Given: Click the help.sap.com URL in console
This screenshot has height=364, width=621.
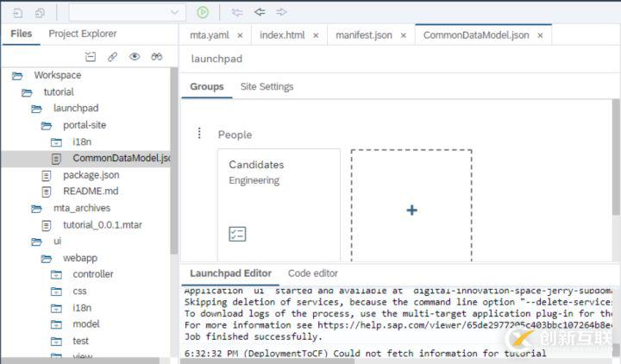Looking at the screenshot, I should point(465,325).
